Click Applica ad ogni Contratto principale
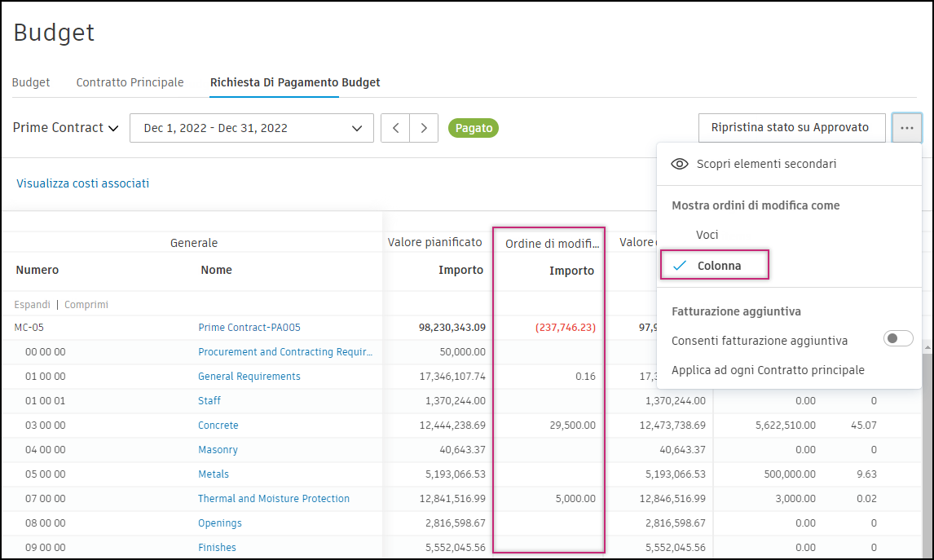The width and height of the screenshot is (934, 560). tap(768, 370)
